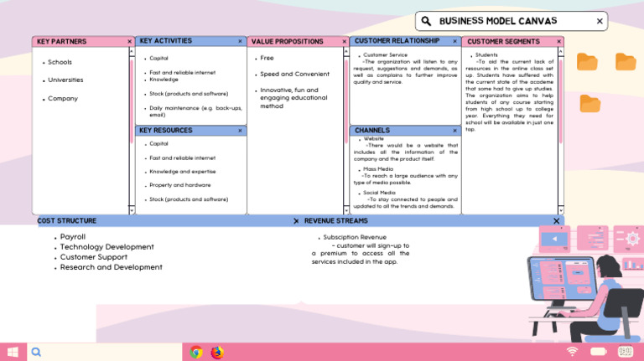Click the Value Propositions scrollbar down arrow
Viewport: 644px width, 361px height.
pyautogui.click(x=346, y=210)
